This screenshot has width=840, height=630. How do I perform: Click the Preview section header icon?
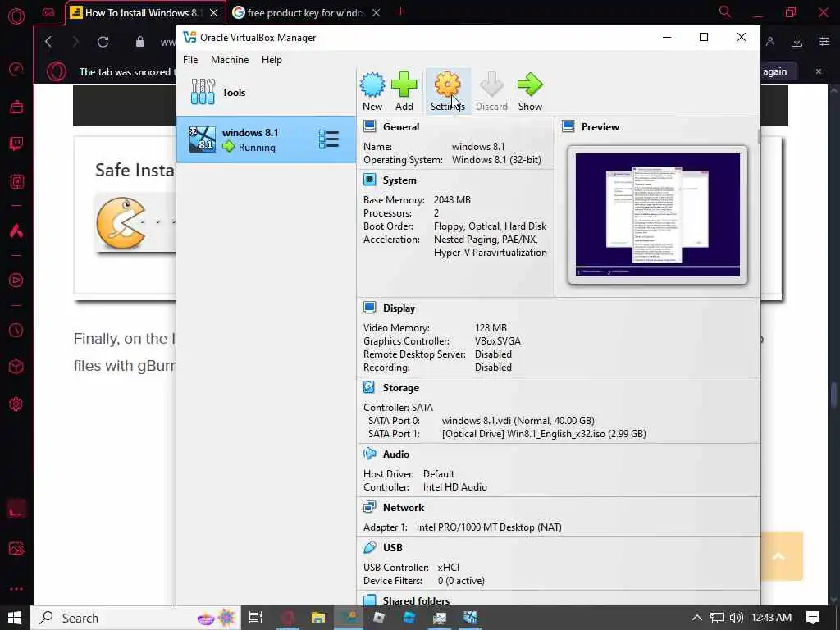coord(568,126)
